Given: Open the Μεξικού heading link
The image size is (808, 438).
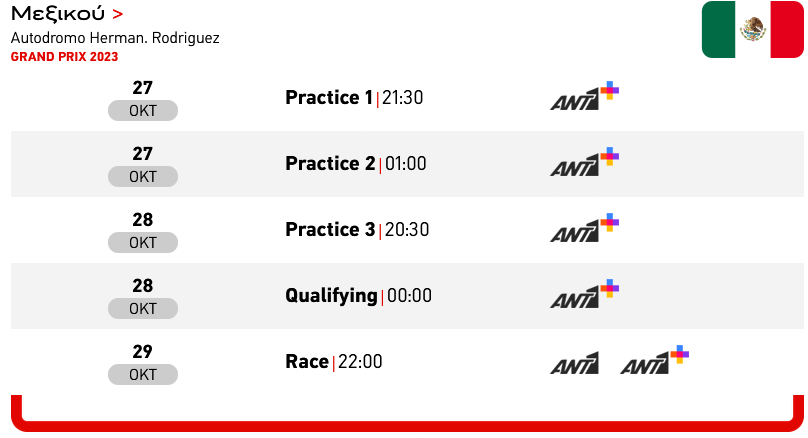Looking at the screenshot, I should (x=58, y=14).
